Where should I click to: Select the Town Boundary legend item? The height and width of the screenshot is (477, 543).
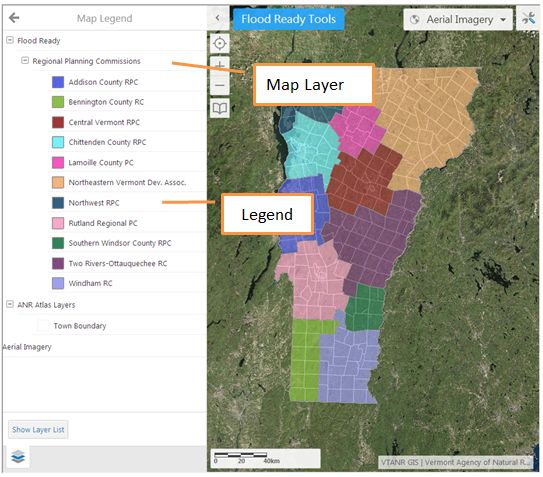80,326
